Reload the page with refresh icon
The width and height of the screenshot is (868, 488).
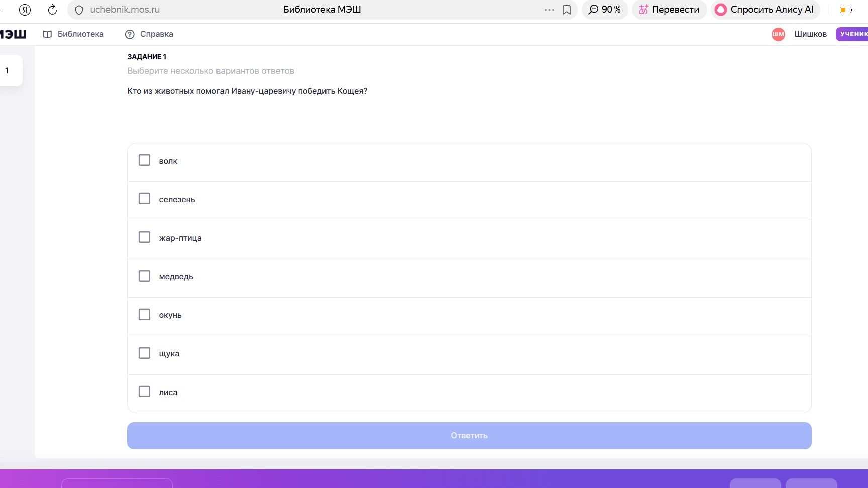[x=52, y=10]
